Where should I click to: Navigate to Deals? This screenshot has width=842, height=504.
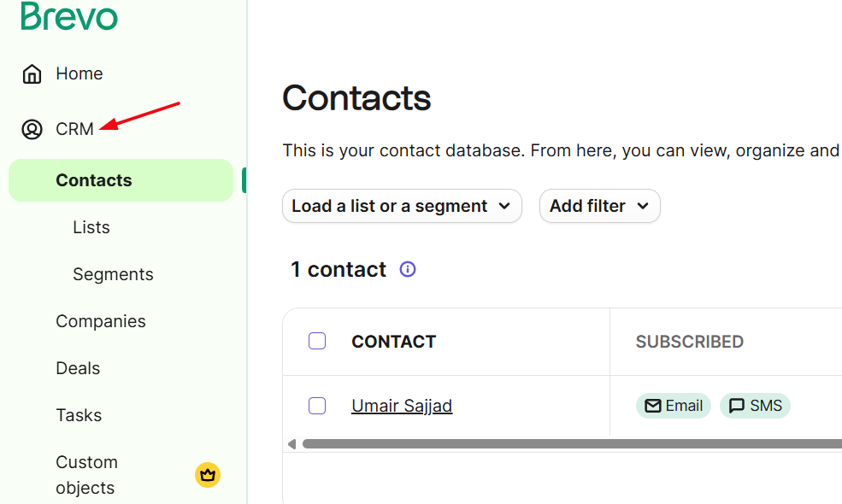(x=78, y=368)
